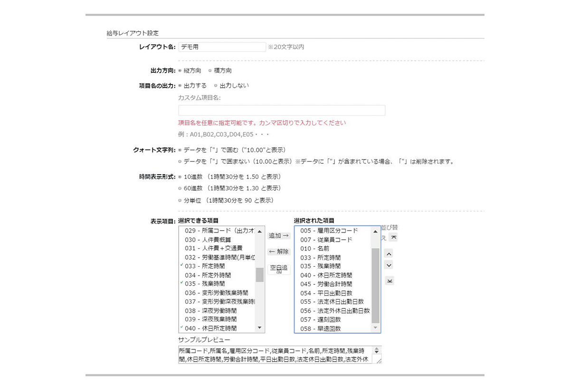Select 60進数 time display format

[180, 188]
